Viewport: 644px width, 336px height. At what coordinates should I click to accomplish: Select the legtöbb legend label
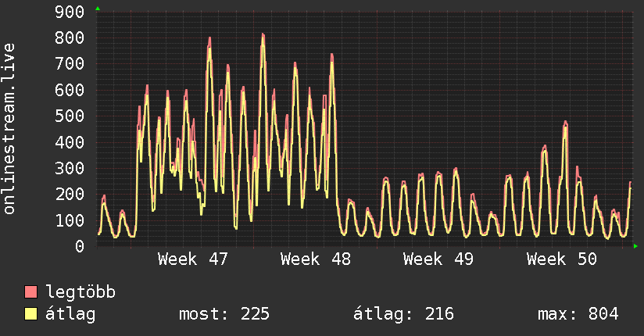(80, 292)
